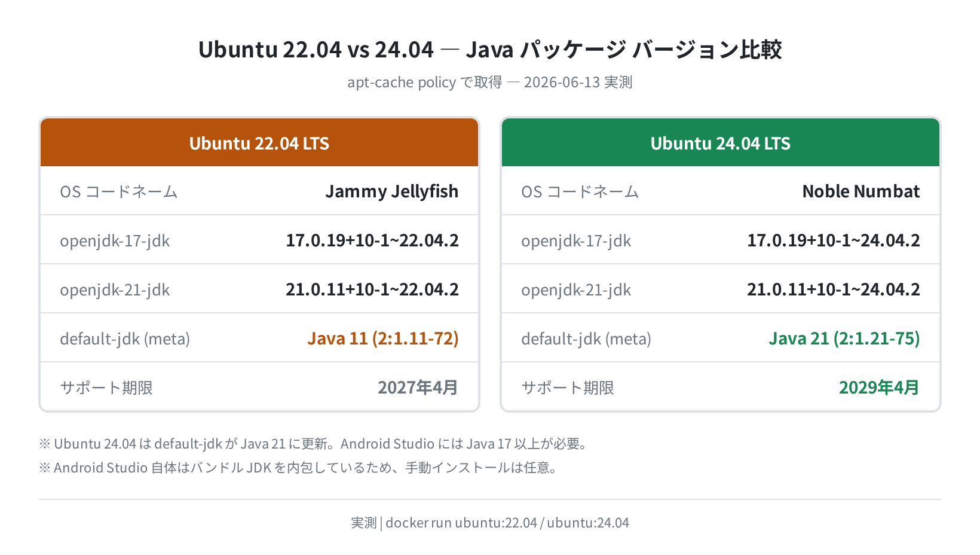The image size is (980, 555).
Task: Click 'default-jdk (meta)' label in the 24.04 card
Action: (x=586, y=339)
